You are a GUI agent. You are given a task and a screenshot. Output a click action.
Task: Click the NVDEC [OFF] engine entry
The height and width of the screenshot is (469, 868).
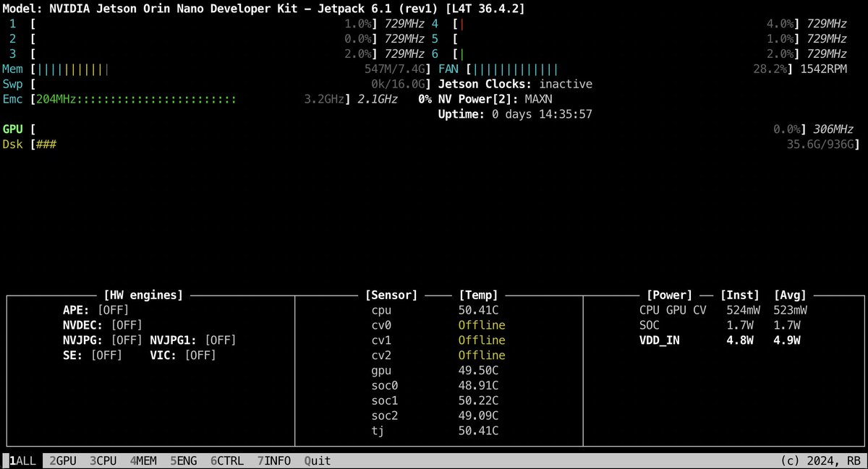[x=102, y=325]
